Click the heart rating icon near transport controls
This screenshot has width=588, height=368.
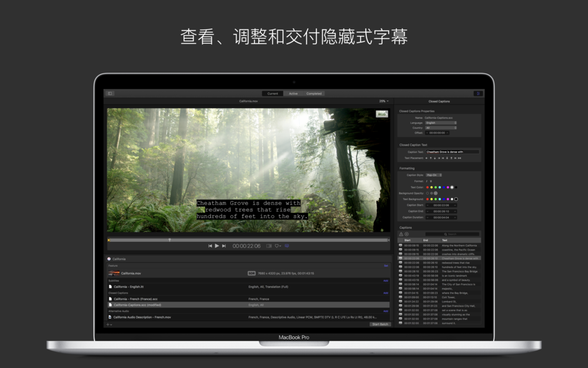click(277, 245)
